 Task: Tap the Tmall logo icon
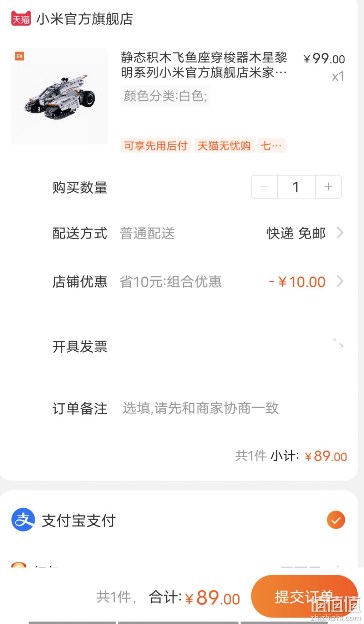(x=21, y=19)
